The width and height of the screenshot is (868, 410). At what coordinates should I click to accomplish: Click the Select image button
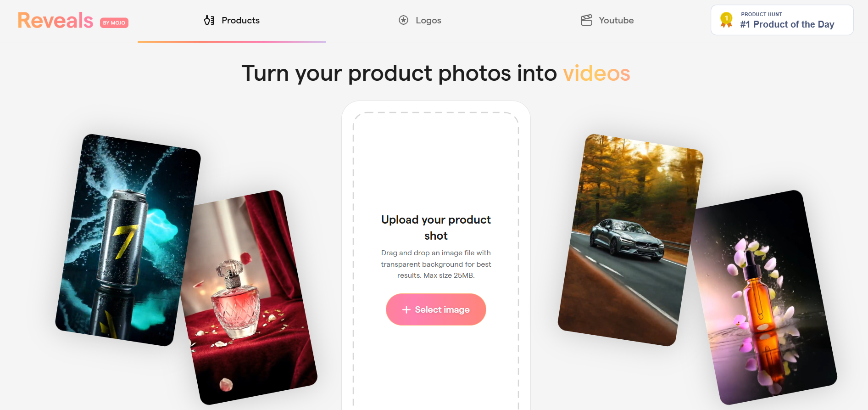pos(436,309)
